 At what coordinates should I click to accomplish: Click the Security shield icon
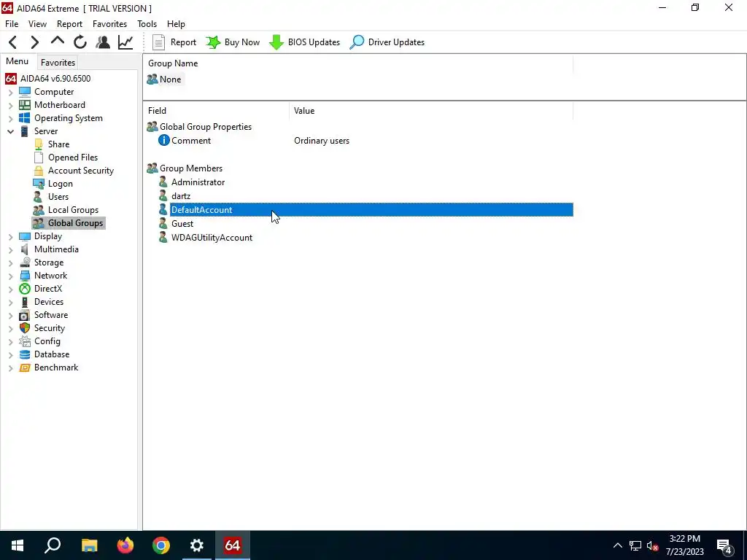25,328
